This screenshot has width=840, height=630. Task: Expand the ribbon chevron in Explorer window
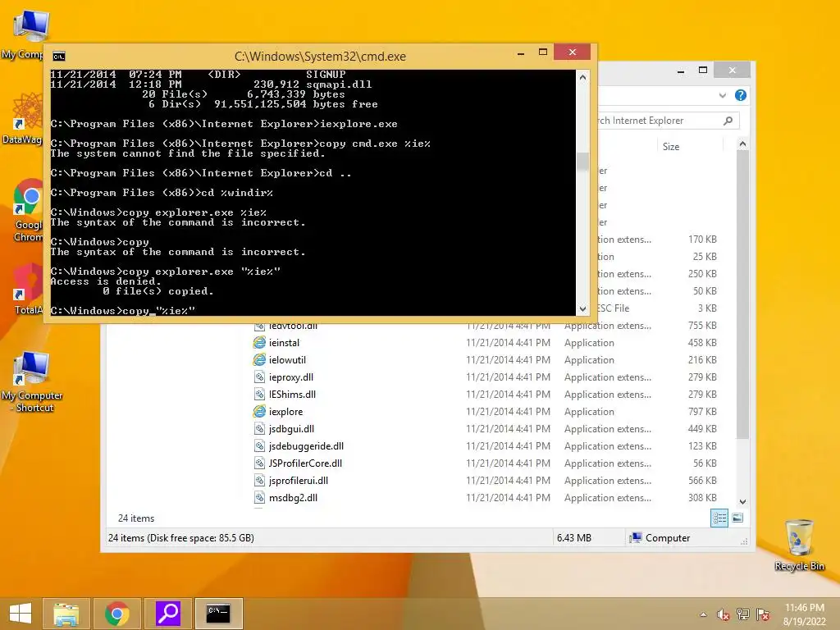(722, 95)
